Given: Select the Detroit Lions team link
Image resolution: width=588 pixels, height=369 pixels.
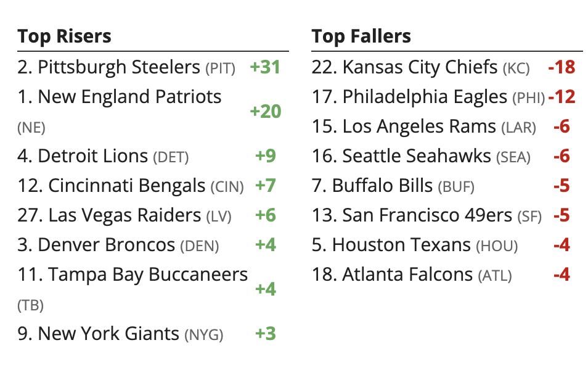Looking at the screenshot, I should coord(93,156).
